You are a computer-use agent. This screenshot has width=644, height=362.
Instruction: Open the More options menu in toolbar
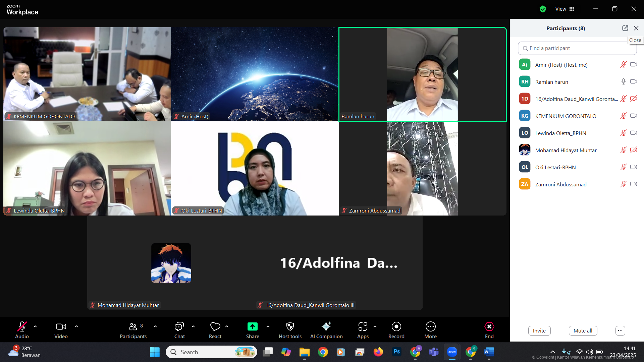click(x=430, y=326)
